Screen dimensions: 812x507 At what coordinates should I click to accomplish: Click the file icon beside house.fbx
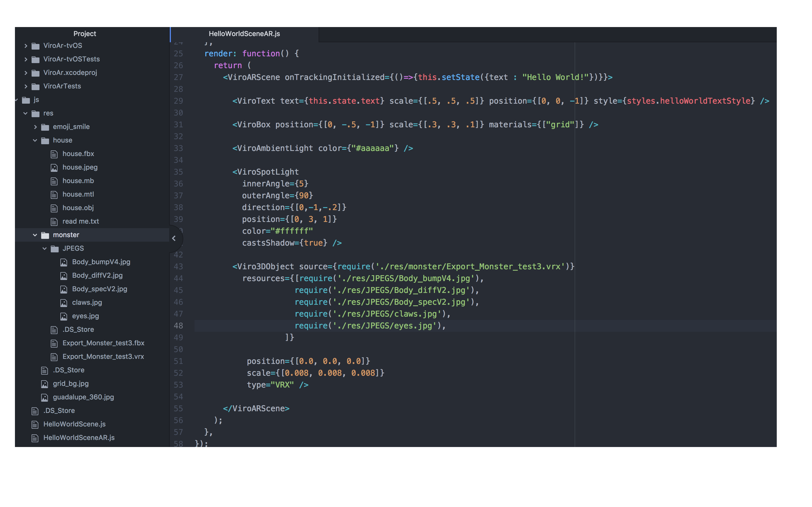click(54, 154)
